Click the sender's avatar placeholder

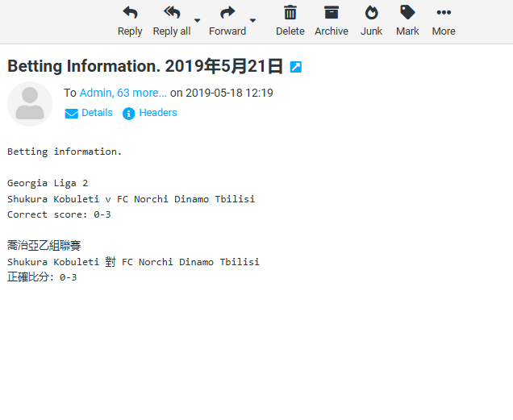[x=30, y=104]
